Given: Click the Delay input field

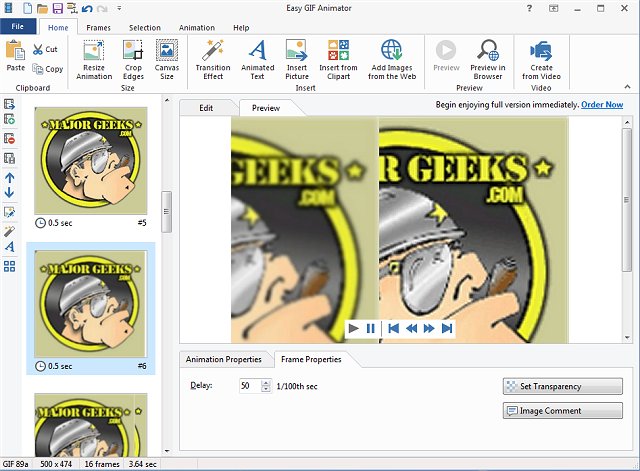Looking at the screenshot, I should [251, 386].
